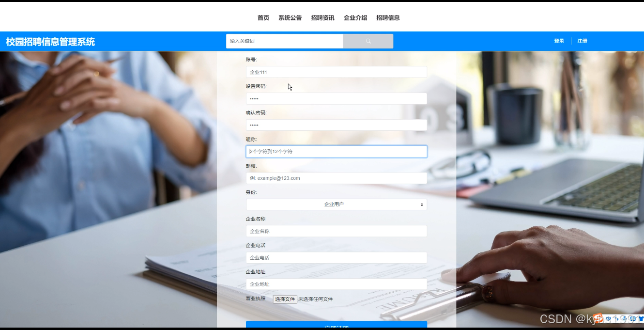This screenshot has height=330, width=644.
Task: Click the input method microphone icon
Action: [624, 318]
